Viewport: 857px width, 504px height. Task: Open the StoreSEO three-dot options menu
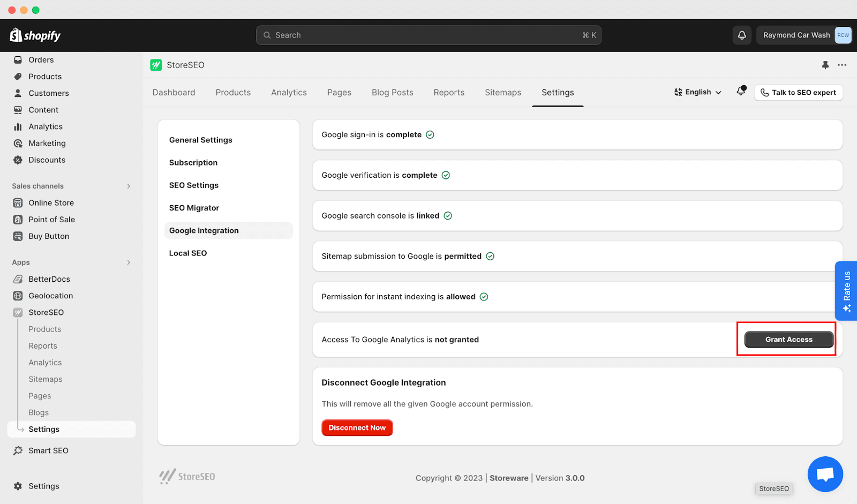pyautogui.click(x=842, y=65)
